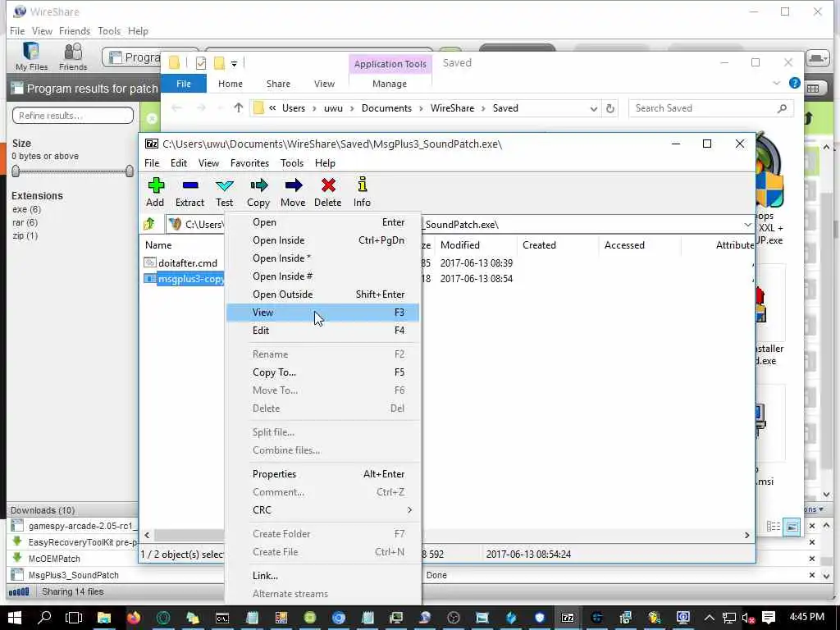Click the muted volume tray icon
The image size is (840, 630).
[748, 619]
